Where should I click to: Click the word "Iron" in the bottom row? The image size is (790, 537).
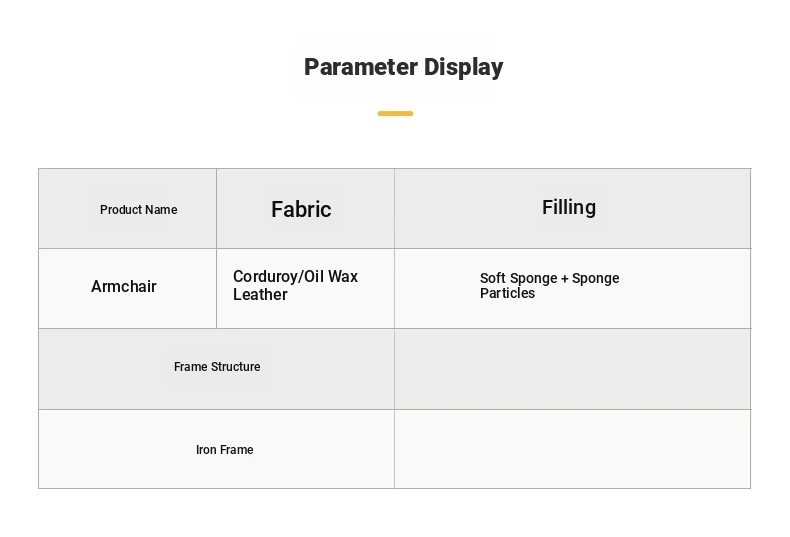[x=205, y=450]
